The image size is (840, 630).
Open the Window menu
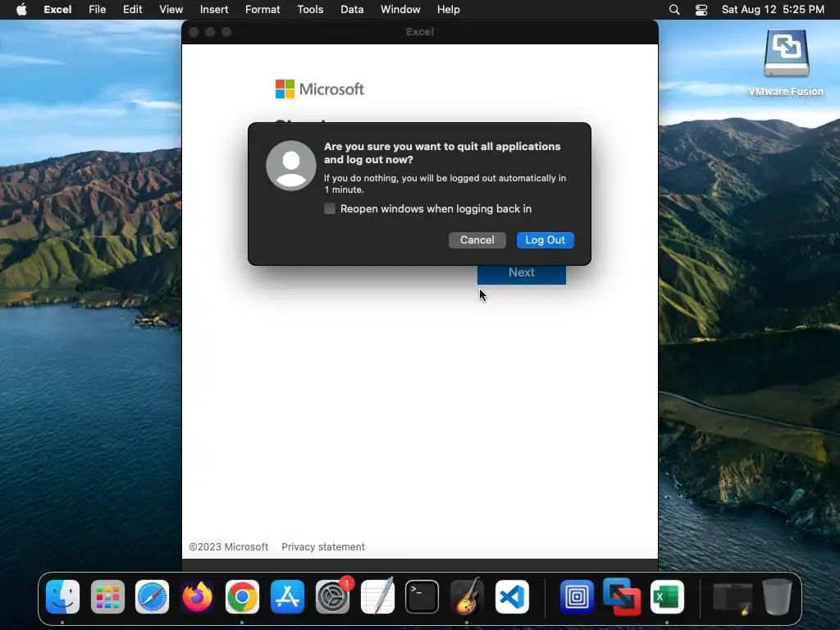(400, 10)
